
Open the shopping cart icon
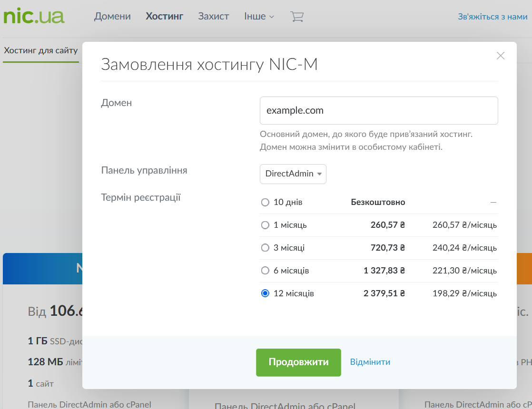tap(296, 17)
